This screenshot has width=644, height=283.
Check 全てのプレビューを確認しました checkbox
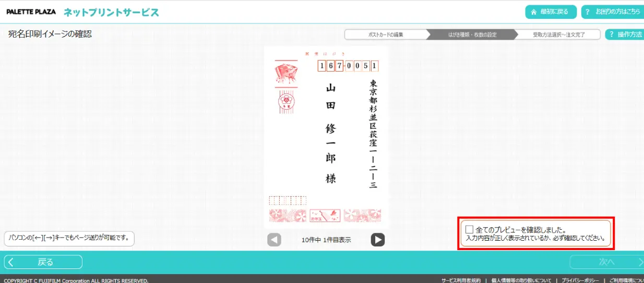coord(469,229)
